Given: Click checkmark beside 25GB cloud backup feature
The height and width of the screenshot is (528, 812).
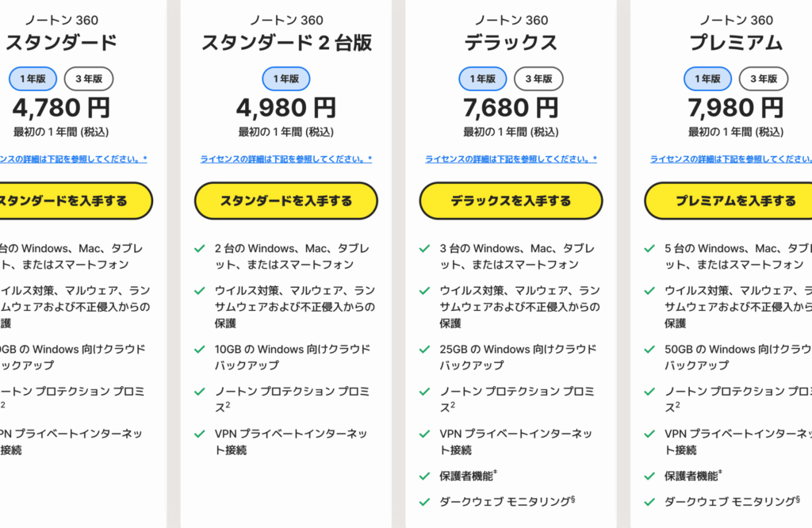Looking at the screenshot, I should 425,350.
